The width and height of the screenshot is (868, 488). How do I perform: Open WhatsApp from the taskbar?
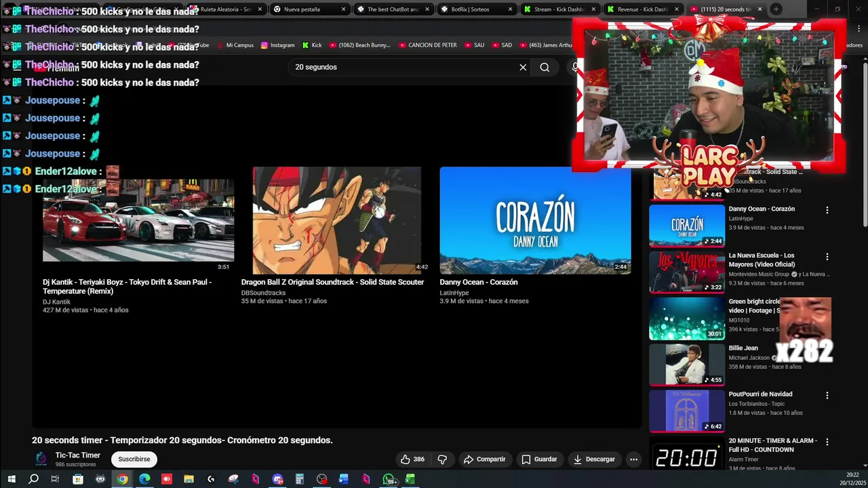pyautogui.click(x=389, y=479)
